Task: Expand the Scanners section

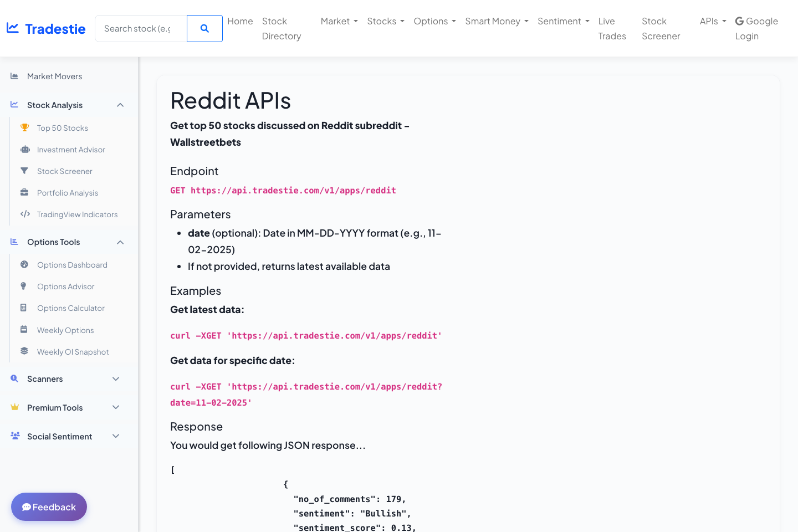Action: click(x=45, y=378)
